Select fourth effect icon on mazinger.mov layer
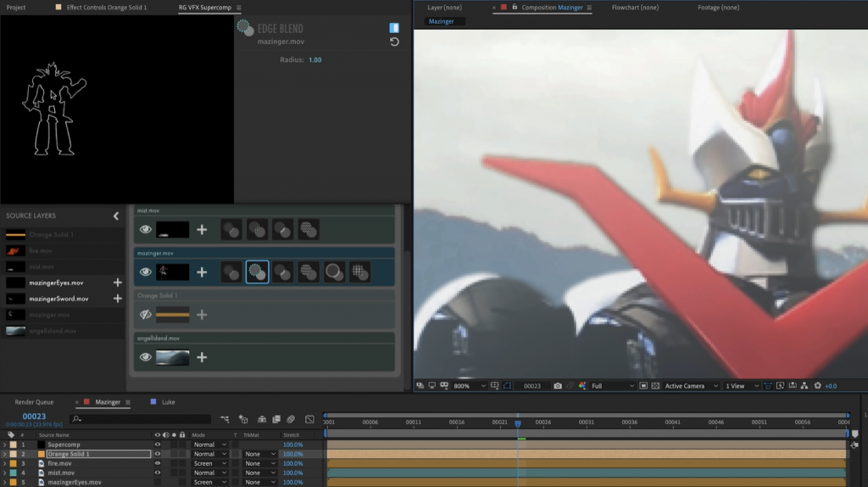 coord(309,272)
